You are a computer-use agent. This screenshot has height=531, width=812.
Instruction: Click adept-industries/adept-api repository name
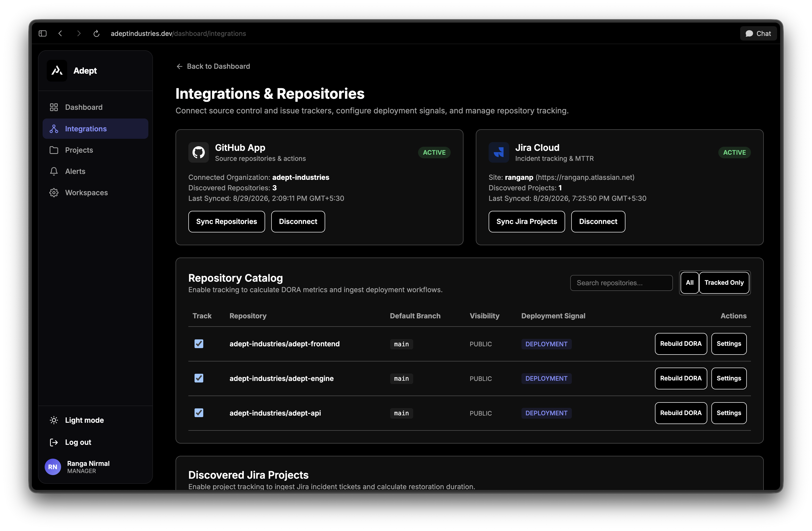(x=275, y=413)
